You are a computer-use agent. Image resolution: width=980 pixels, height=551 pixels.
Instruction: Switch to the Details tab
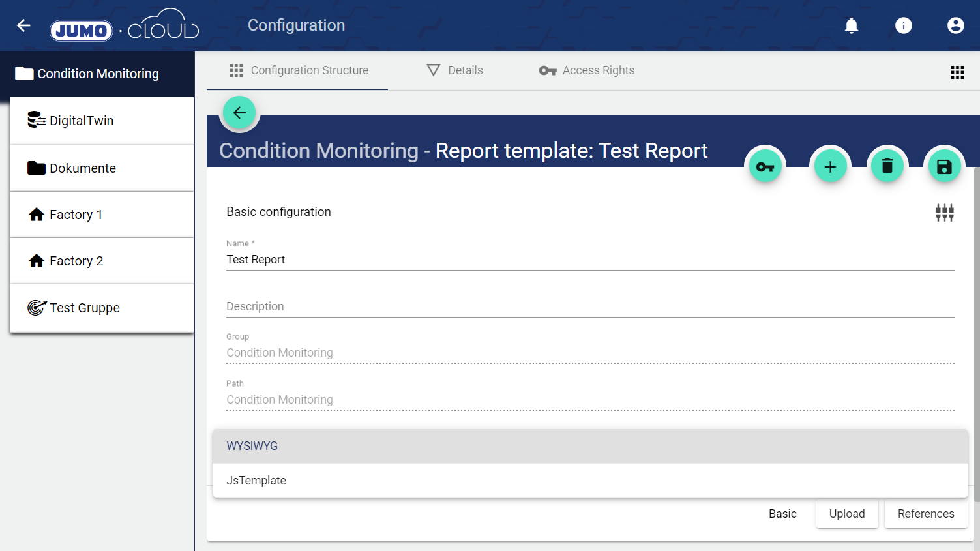[x=454, y=70]
